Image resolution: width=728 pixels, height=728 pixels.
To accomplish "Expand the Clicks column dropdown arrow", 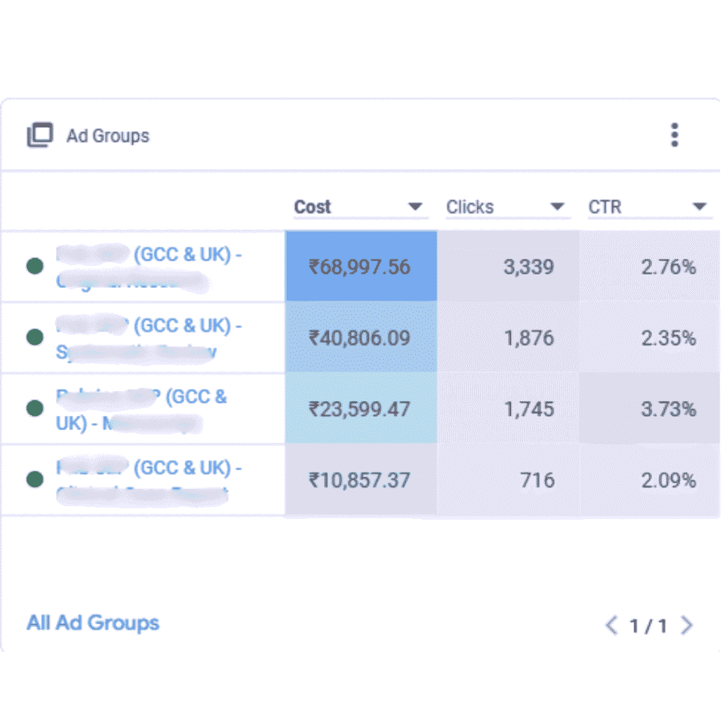I will 557,207.
